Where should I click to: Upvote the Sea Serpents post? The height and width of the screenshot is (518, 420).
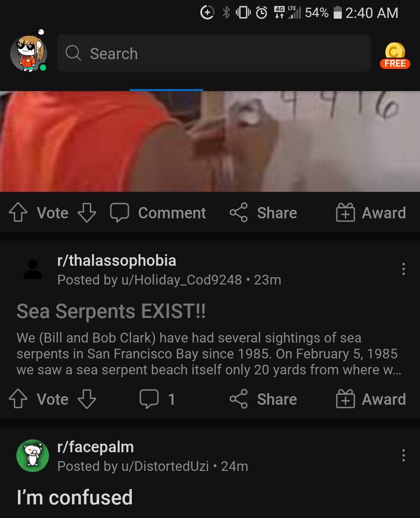pyautogui.click(x=18, y=399)
